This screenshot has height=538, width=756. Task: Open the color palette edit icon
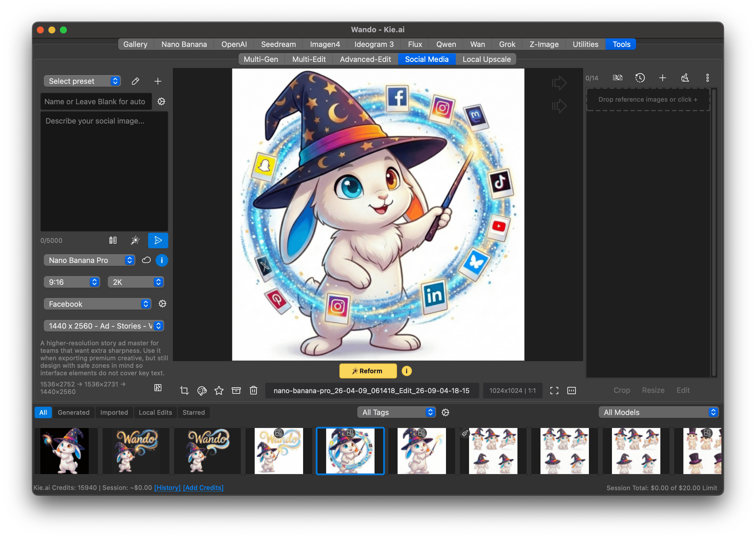click(x=202, y=391)
